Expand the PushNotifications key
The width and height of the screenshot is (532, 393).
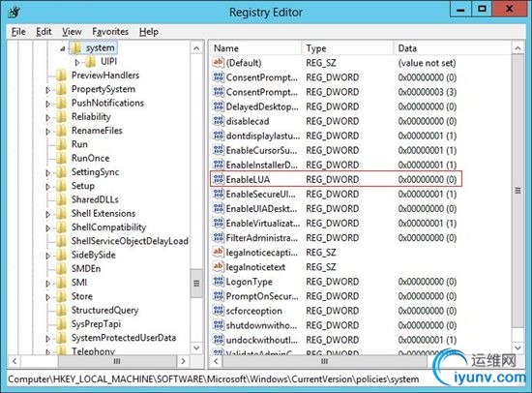(x=47, y=104)
